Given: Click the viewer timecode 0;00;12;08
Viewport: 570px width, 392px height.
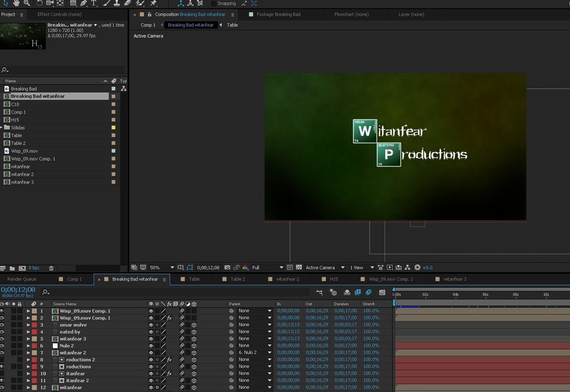Looking at the screenshot, I should (208, 267).
